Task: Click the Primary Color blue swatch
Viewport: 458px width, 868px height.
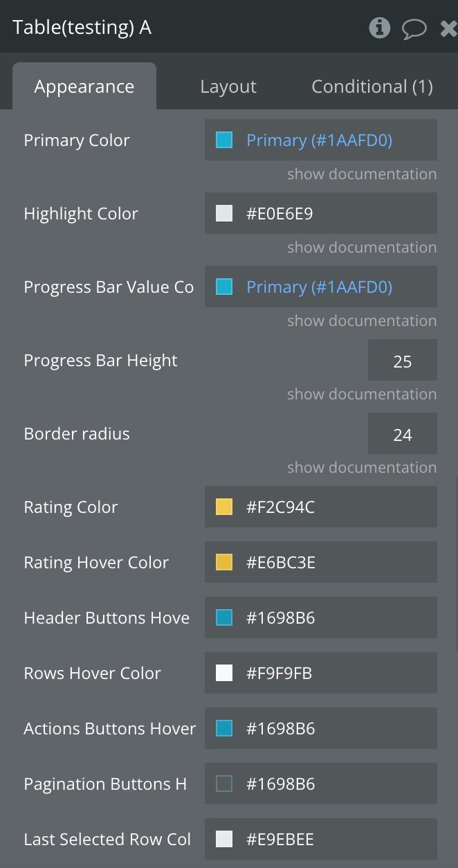Action: 224,141
